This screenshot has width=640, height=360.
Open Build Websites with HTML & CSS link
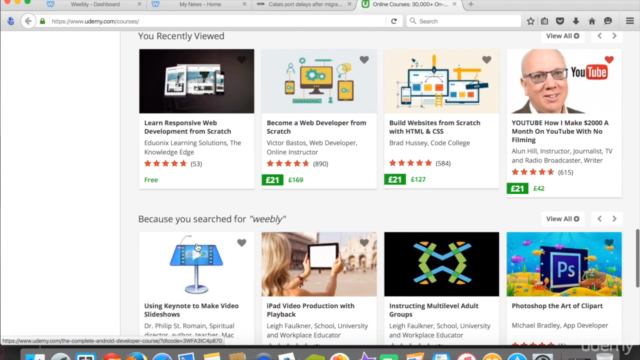pos(435,127)
